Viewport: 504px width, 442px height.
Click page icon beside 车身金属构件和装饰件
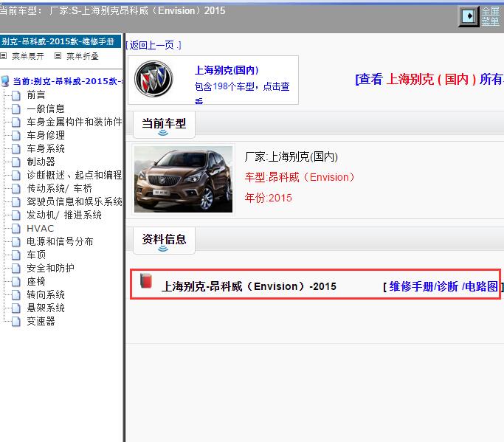click(x=16, y=122)
